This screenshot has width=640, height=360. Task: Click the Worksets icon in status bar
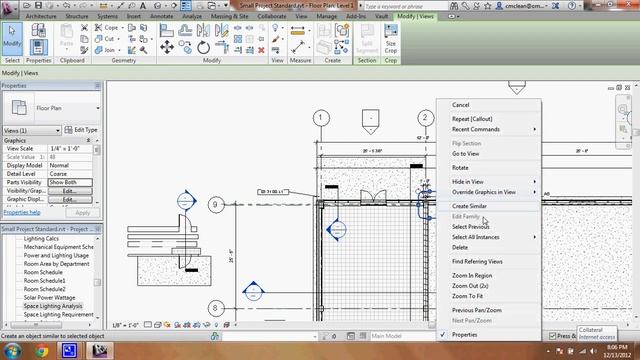tap(215, 336)
